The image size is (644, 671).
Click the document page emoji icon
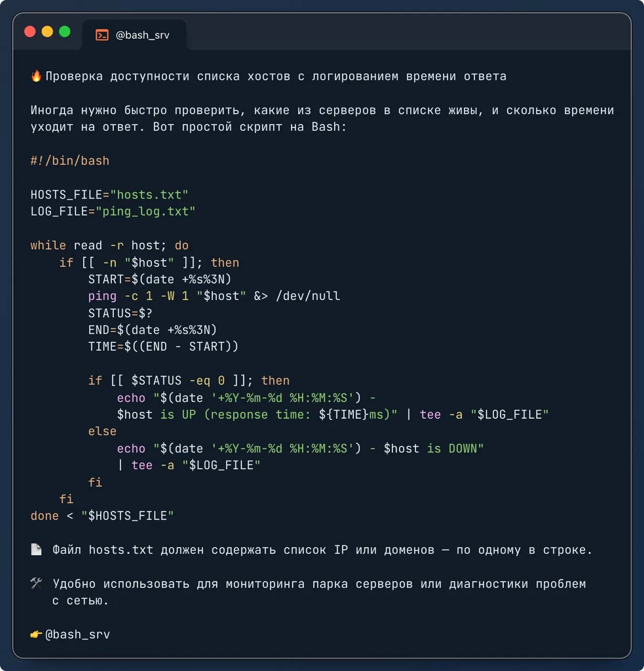point(36,549)
